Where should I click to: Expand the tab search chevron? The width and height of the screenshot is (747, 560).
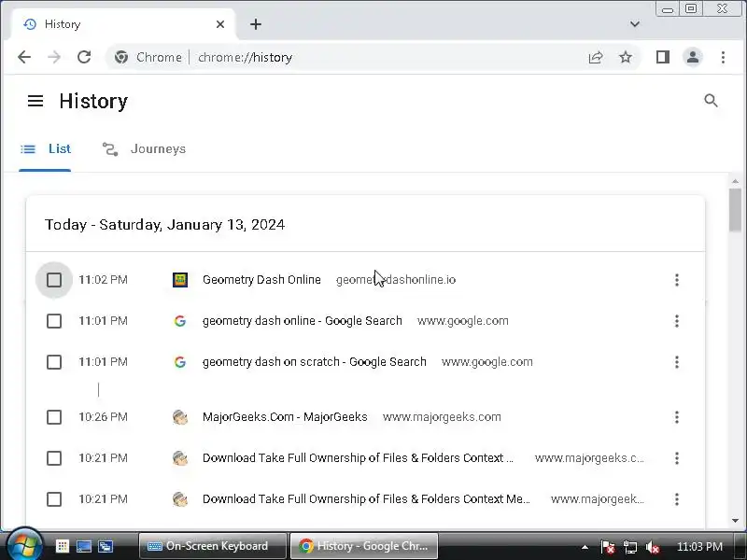tap(635, 24)
